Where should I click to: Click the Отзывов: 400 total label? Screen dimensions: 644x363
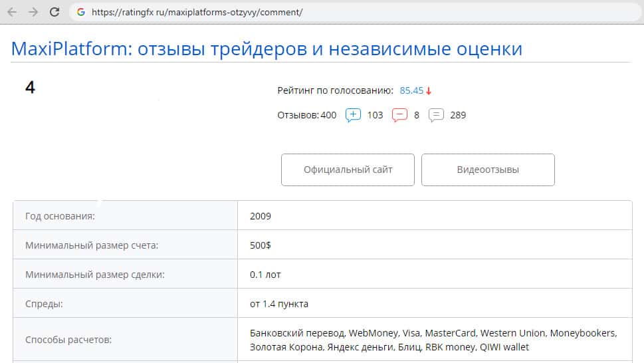click(x=307, y=115)
